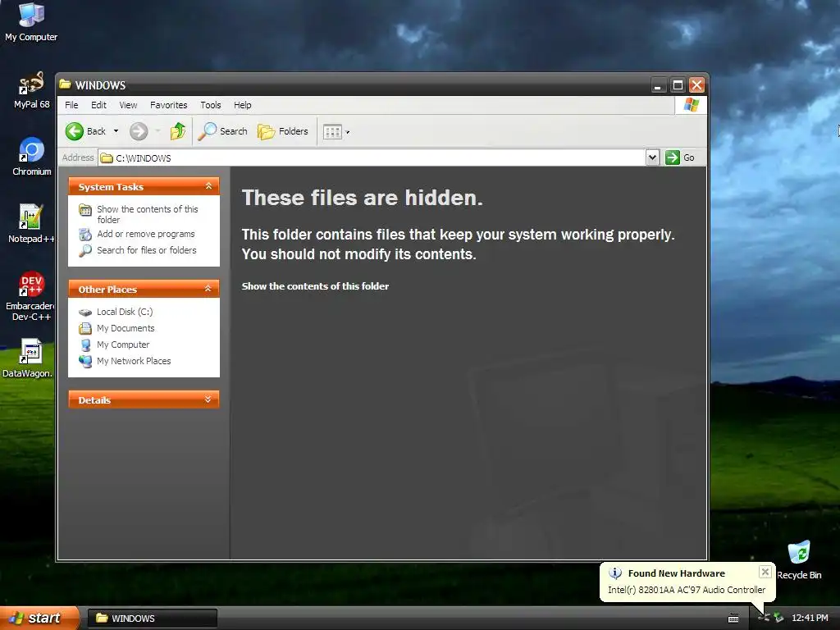Expand the address bar dropdown list

tap(652, 157)
